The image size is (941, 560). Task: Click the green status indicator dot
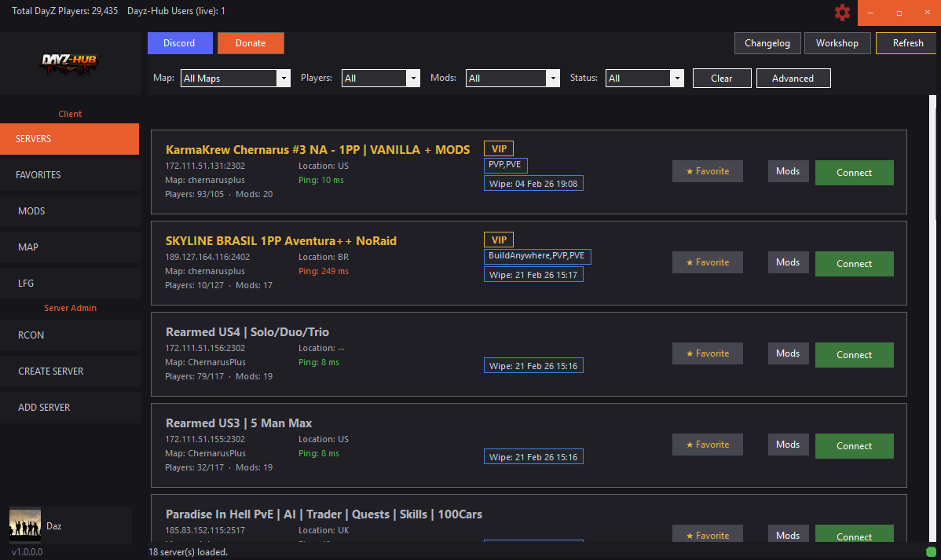(x=931, y=552)
